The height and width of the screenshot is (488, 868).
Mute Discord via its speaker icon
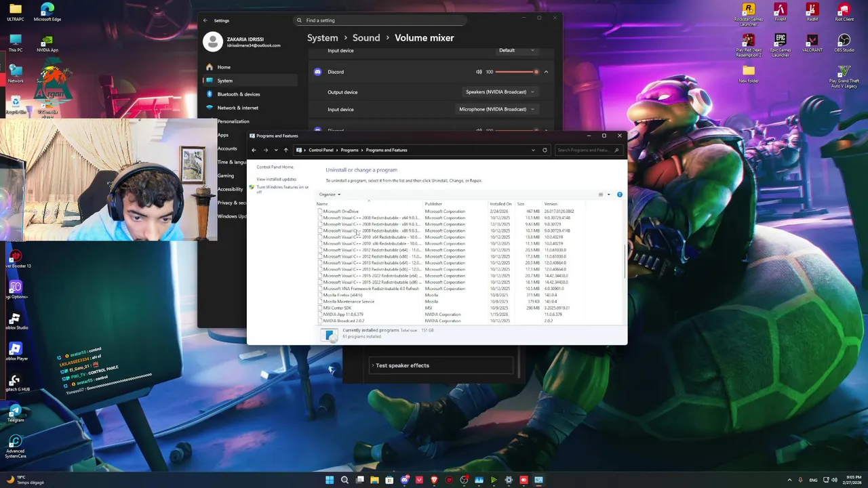tap(479, 72)
